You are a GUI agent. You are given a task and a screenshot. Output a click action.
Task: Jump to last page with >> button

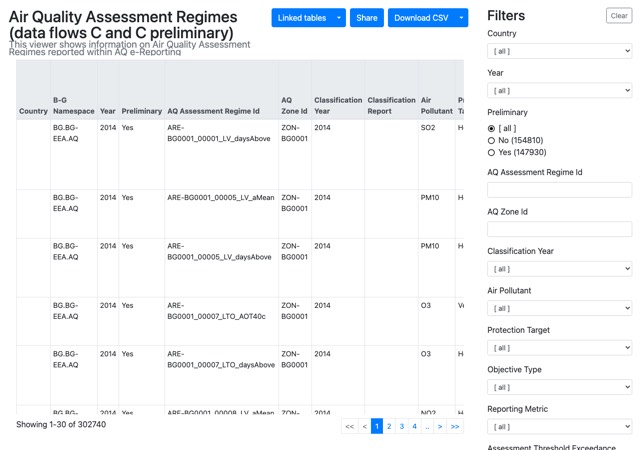pos(455,426)
